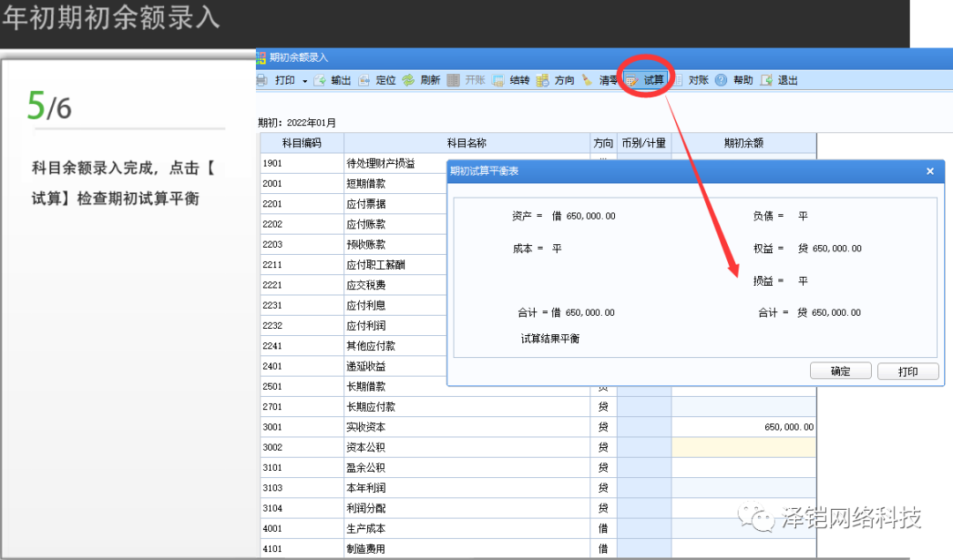Select the 定位 locate toolbar icon

(364, 80)
